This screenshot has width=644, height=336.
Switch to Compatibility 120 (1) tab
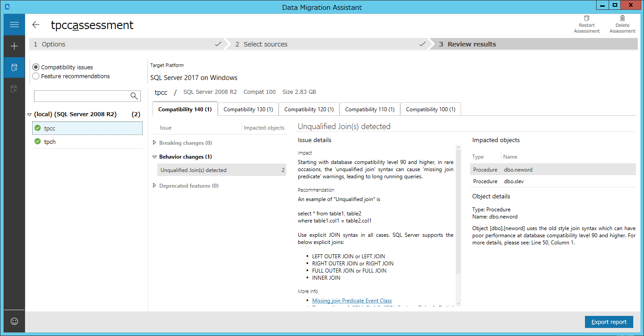tap(309, 109)
